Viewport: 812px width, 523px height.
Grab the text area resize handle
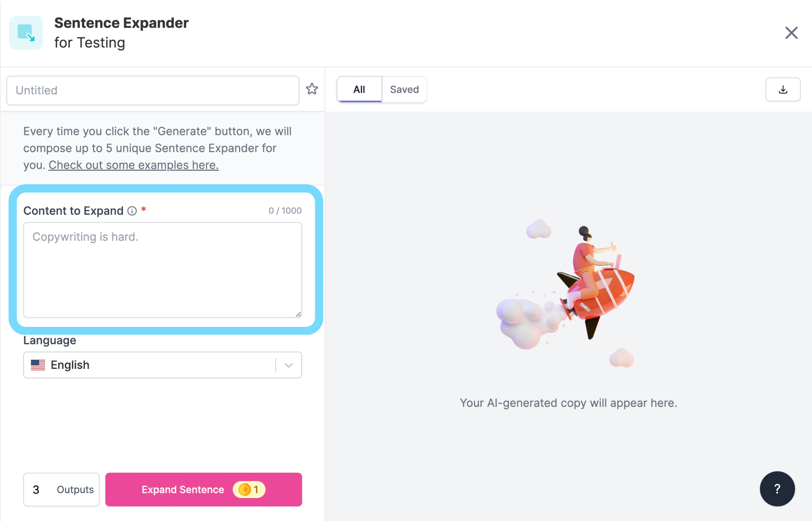pyautogui.click(x=298, y=314)
